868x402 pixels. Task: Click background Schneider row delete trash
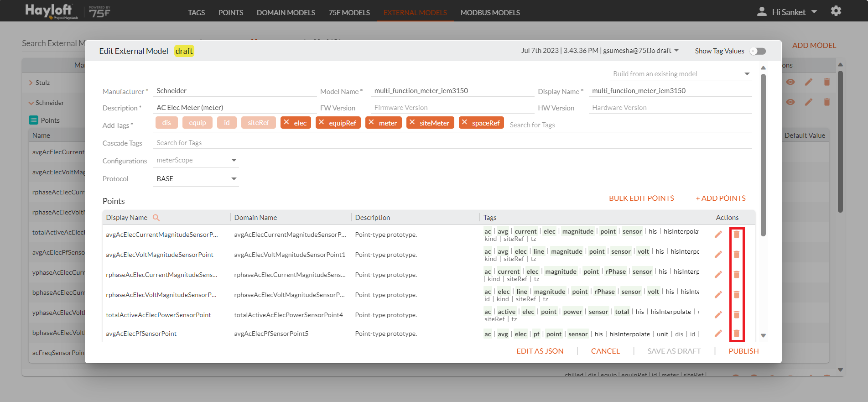coord(826,102)
